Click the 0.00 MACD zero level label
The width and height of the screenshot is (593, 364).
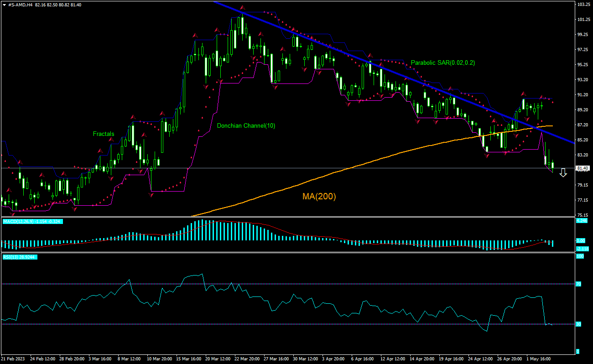click(x=581, y=240)
